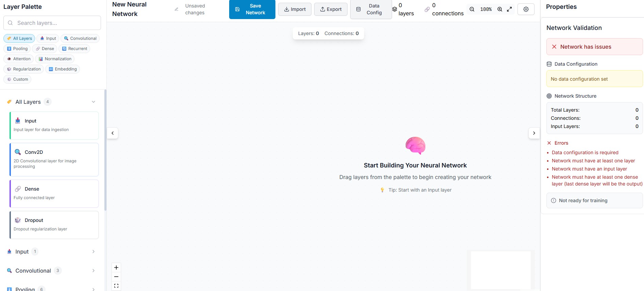644x291 pixels.
Task: Click the 'Total Layers:' row
Action: 594,110
